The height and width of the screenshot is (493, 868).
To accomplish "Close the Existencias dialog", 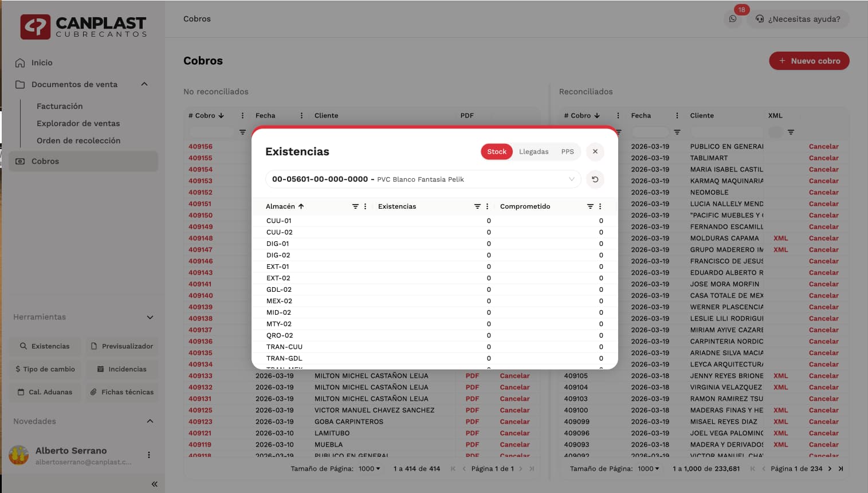I will click(x=595, y=151).
